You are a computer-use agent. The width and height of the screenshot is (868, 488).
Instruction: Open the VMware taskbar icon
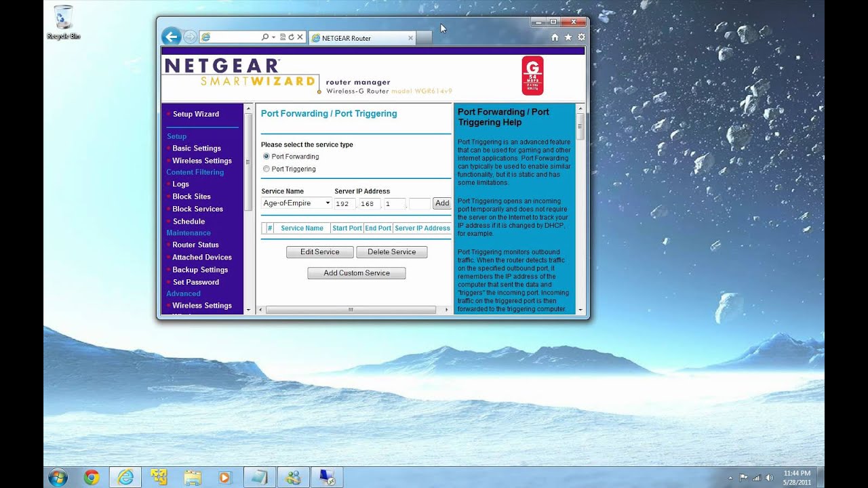click(159, 477)
